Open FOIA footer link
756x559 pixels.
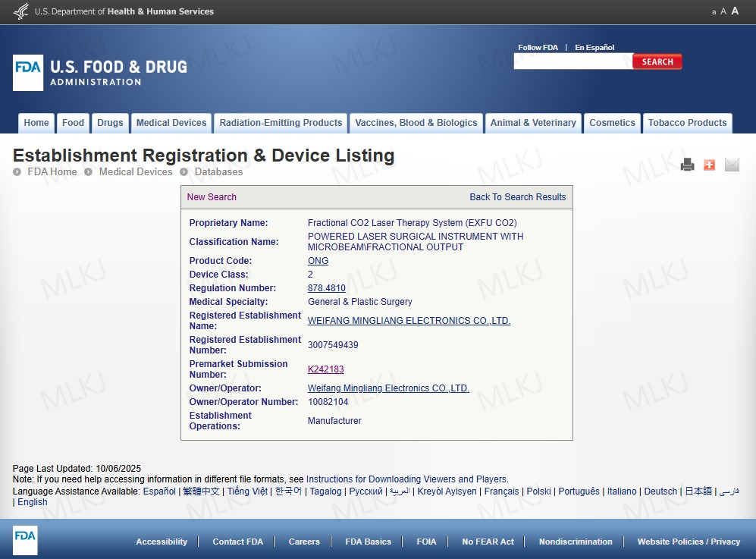point(426,542)
